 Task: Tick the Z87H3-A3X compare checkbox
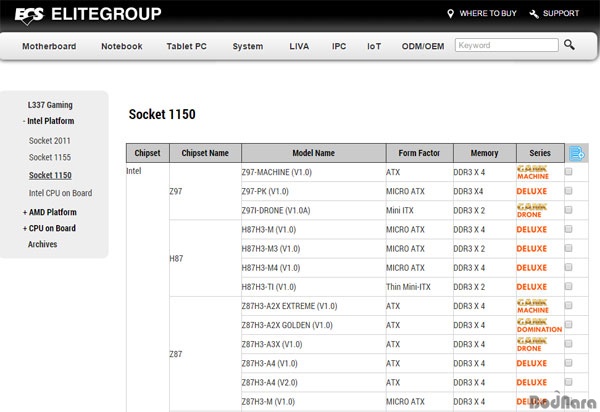point(569,344)
